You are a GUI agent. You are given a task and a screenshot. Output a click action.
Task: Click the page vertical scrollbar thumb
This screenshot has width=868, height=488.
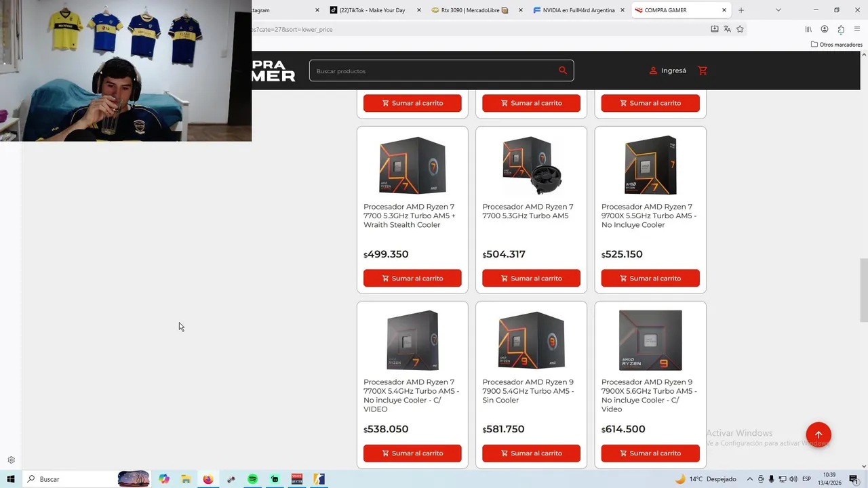point(863,290)
